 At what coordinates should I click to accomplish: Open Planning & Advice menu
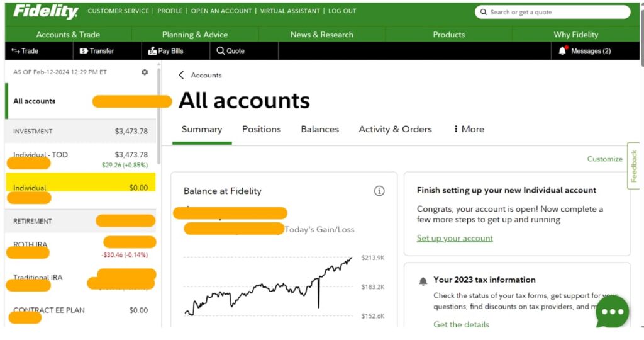(x=195, y=35)
